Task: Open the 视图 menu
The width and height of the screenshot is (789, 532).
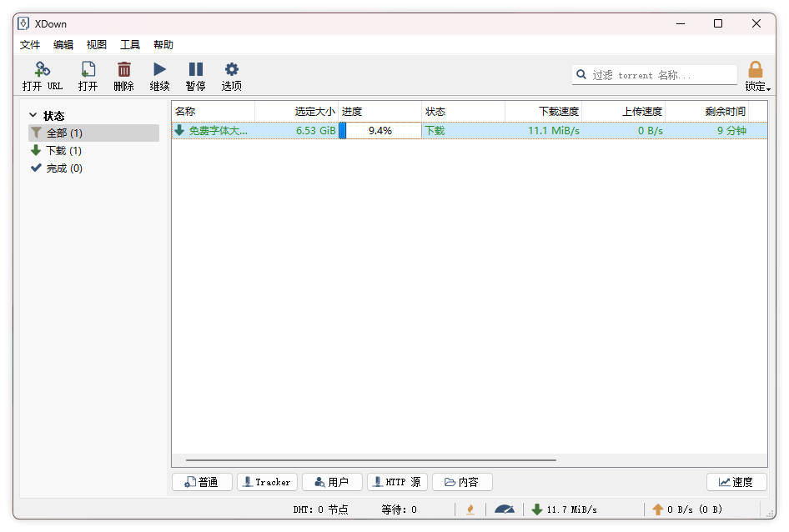Action: [97, 45]
